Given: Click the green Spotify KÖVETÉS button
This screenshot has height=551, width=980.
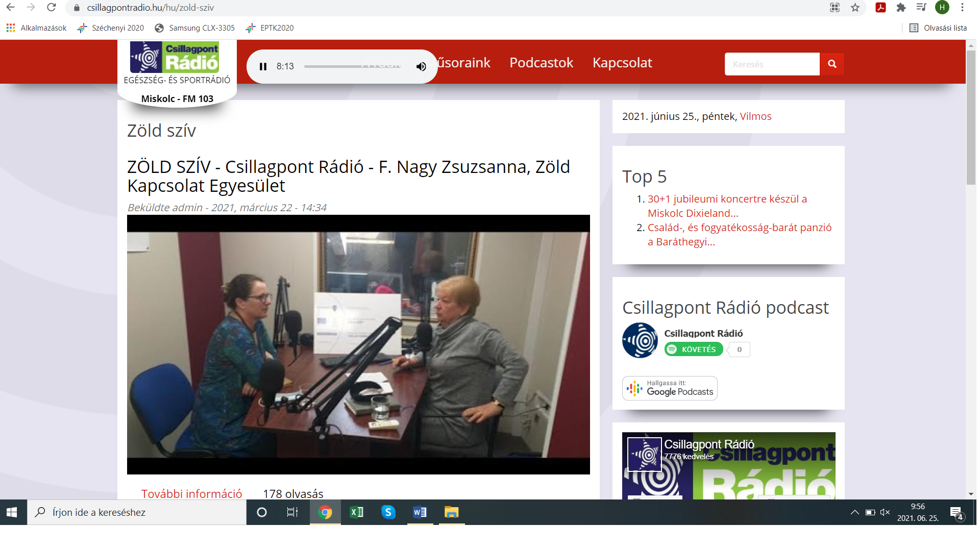Looking at the screenshot, I should tap(693, 349).
